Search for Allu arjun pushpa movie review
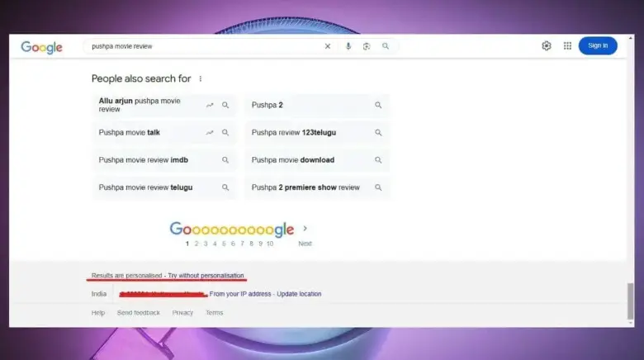Screen dimensions: 644x360 coord(164,105)
